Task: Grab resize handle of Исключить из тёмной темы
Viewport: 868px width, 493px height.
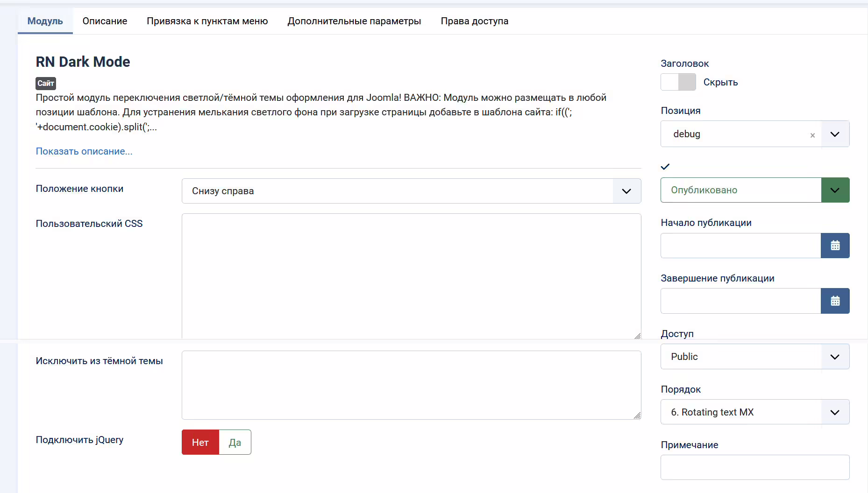Action: [x=637, y=416]
